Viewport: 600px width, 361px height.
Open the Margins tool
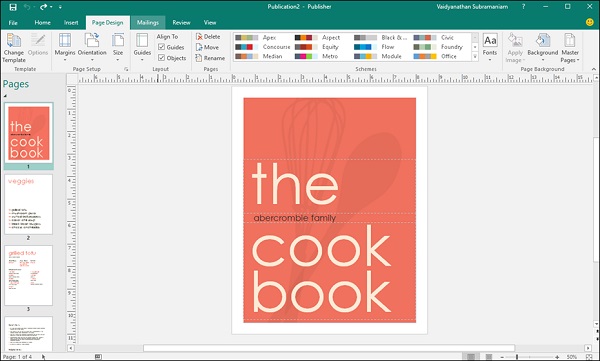[x=65, y=47]
